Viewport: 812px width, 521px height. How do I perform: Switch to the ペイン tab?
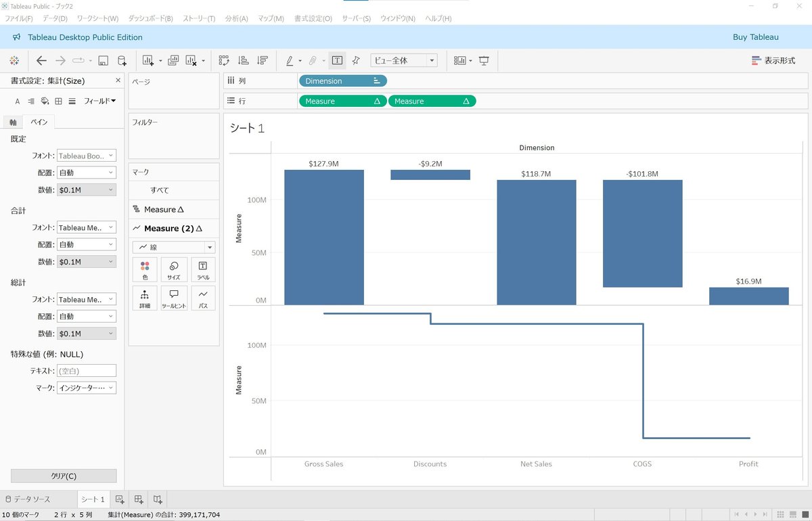click(x=39, y=122)
